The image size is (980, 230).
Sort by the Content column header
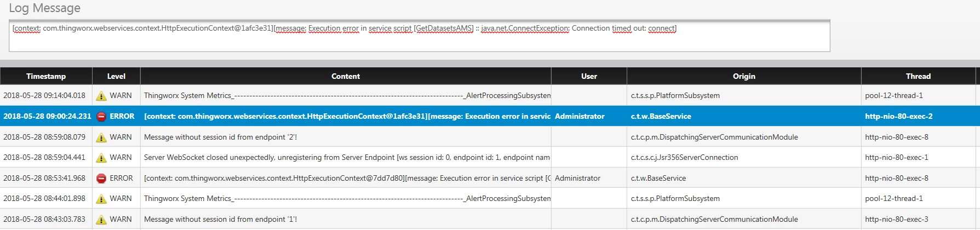346,76
